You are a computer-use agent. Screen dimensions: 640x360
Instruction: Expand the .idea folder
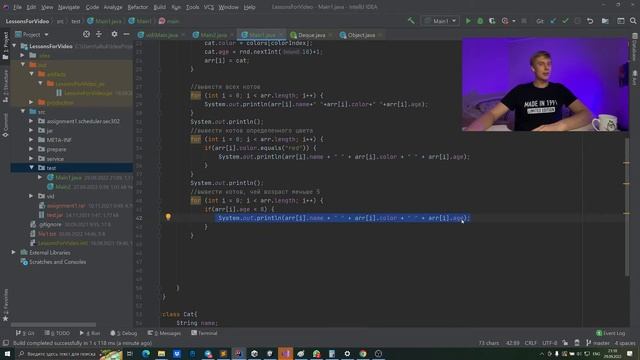(23, 55)
